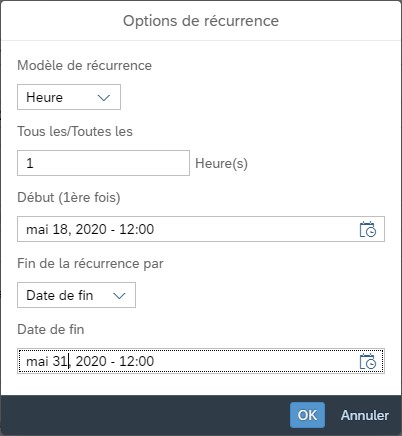Click the Modèle de récurrence label
The height and width of the screenshot is (436, 402).
85,65
